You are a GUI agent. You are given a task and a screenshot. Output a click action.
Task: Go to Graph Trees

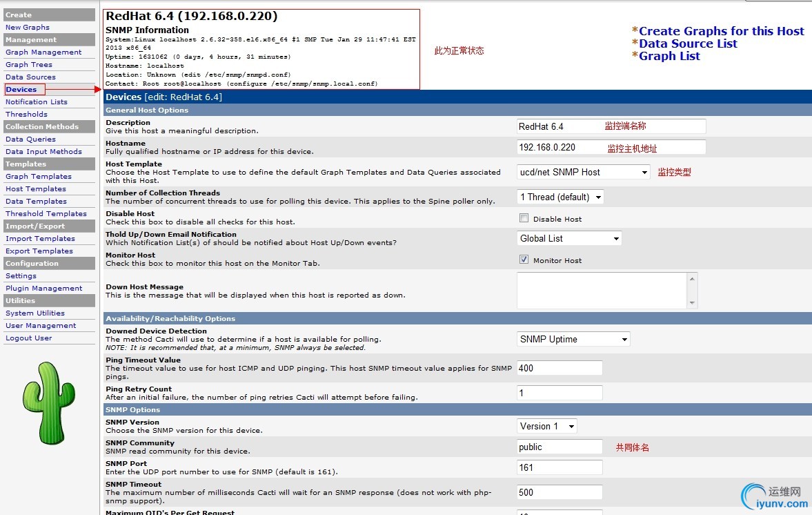point(28,64)
